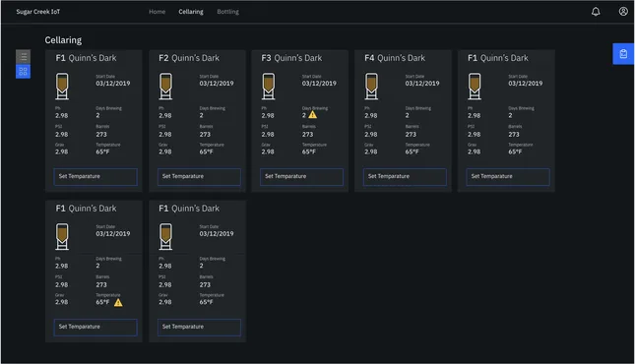The width and height of the screenshot is (635, 364).
Task: Click the fermenter tank icon in F4 card
Action: (x=371, y=87)
